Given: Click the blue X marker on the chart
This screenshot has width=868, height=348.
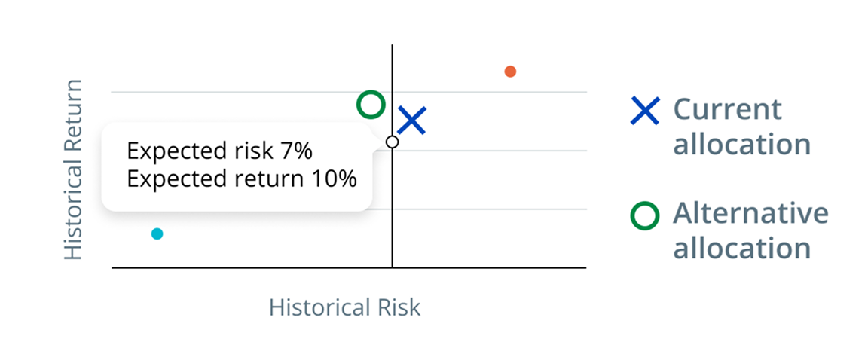Looking at the screenshot, I should point(412,121).
